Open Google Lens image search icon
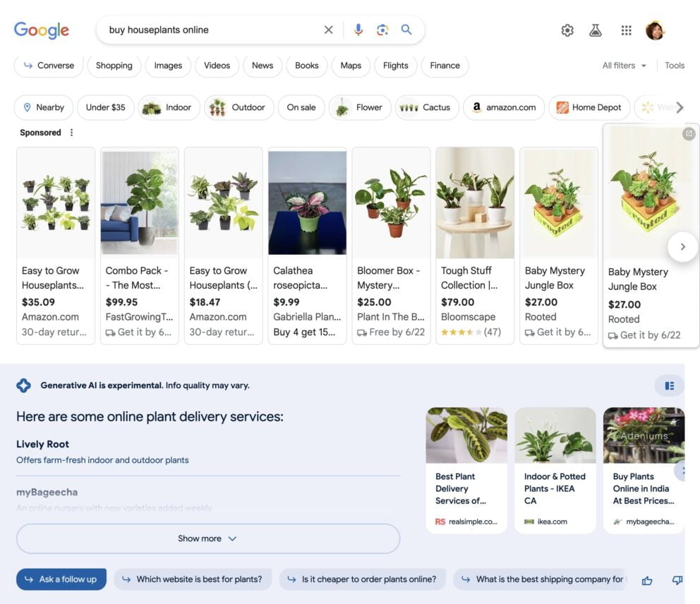Screen dimensions: 700x604 [x=382, y=30]
